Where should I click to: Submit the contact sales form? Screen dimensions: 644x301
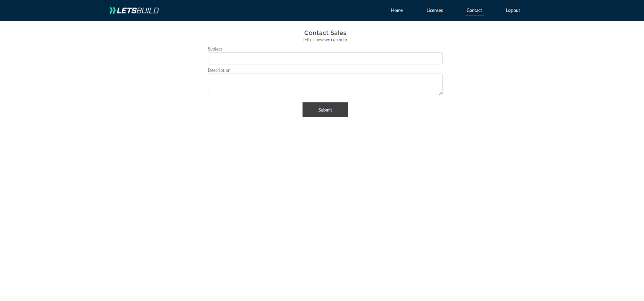(x=325, y=110)
